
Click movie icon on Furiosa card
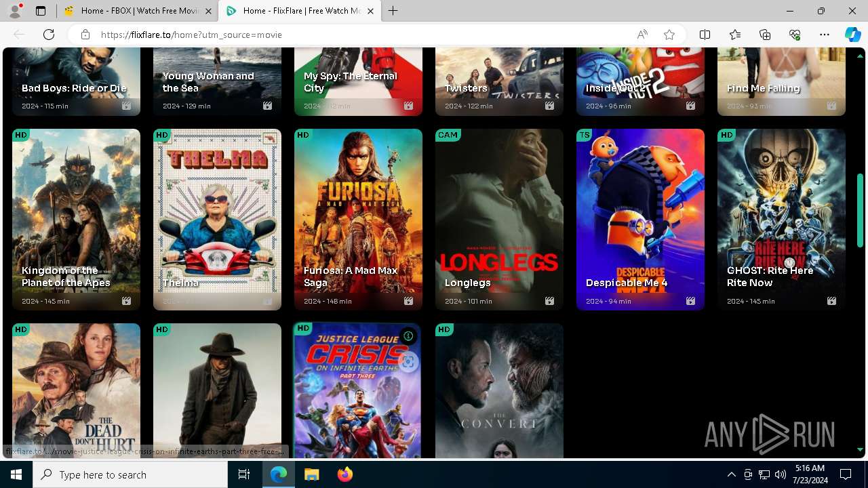pyautogui.click(x=408, y=301)
